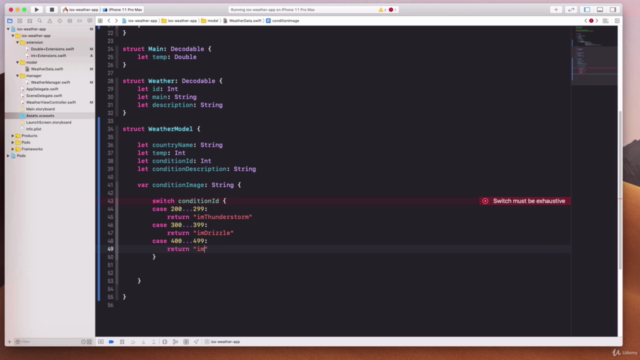Click the yellow warning indicator in activity bar

[382, 9]
